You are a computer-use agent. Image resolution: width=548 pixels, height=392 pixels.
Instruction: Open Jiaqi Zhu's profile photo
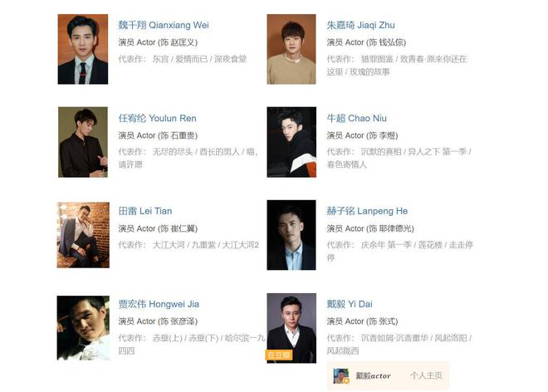291,49
